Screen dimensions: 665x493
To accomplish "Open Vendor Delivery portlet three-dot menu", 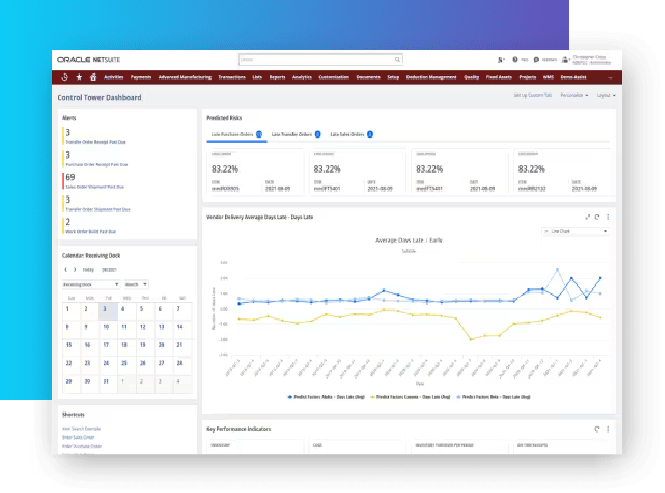I will (x=608, y=216).
